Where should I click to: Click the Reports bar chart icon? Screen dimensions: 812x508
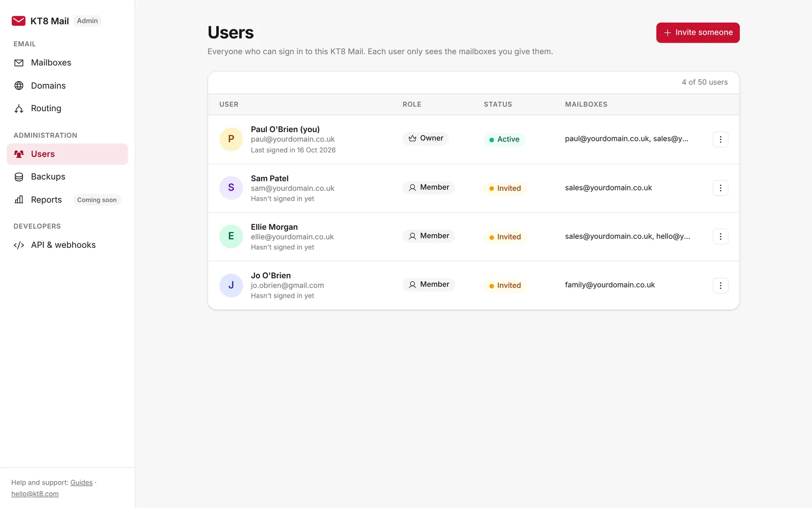(x=19, y=200)
